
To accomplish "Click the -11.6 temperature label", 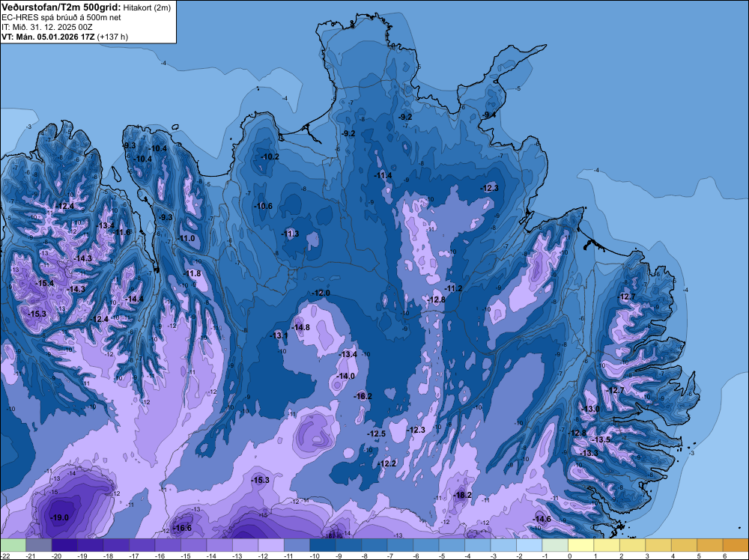I will coord(122,232).
